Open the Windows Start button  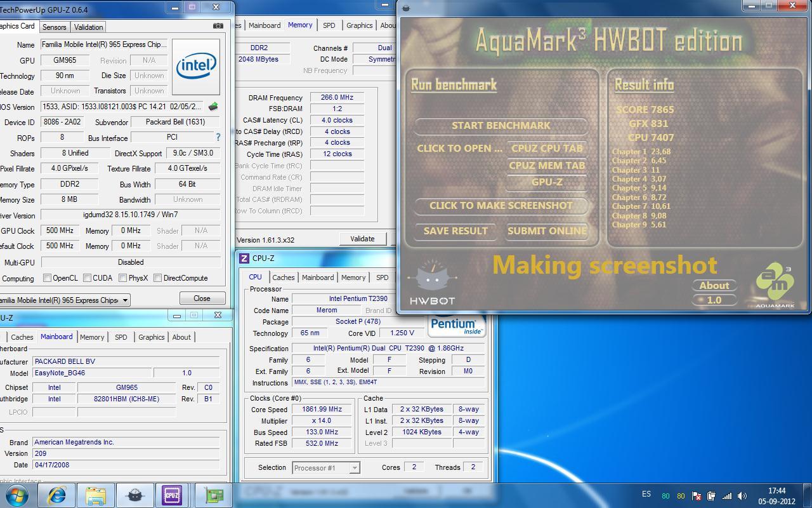click(x=17, y=495)
